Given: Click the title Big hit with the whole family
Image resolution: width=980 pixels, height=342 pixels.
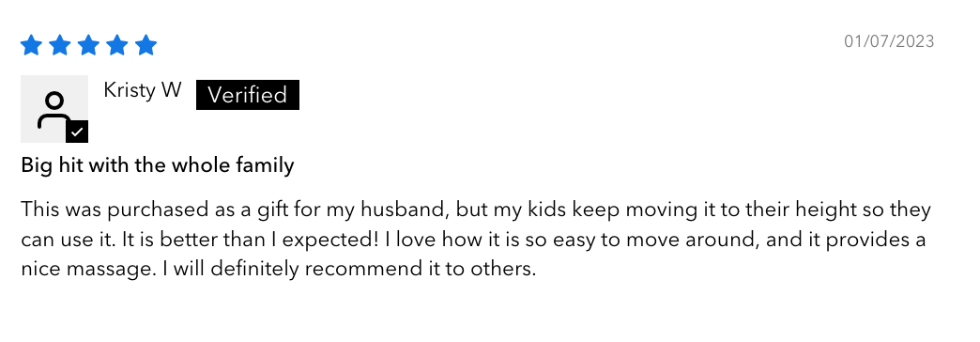Looking at the screenshot, I should click(158, 166).
